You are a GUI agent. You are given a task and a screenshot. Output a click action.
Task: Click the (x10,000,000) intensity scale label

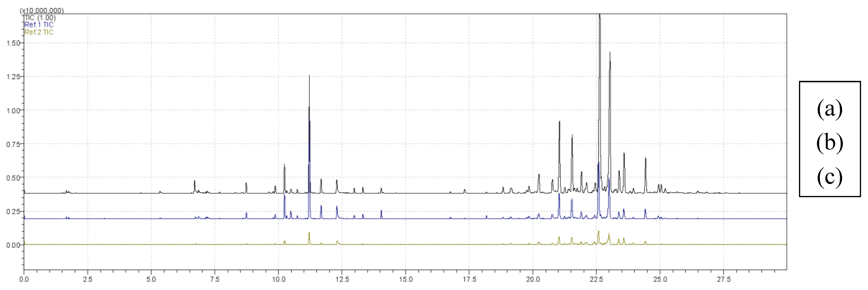click(x=42, y=11)
